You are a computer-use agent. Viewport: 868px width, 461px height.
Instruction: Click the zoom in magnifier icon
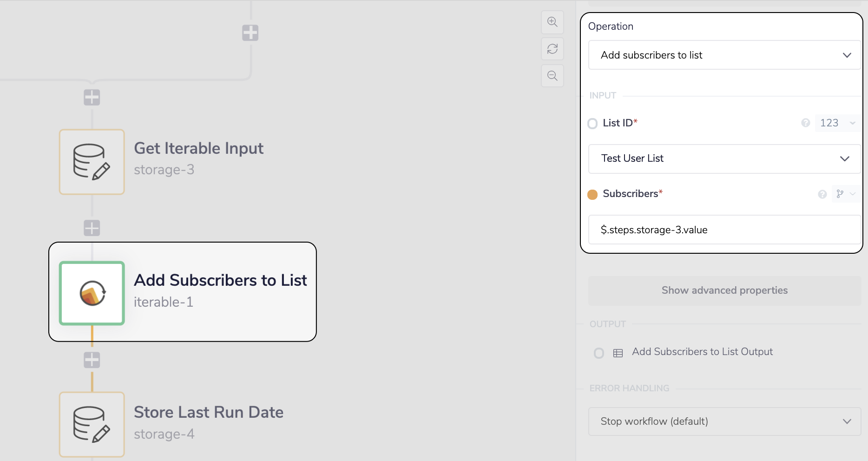click(x=552, y=22)
